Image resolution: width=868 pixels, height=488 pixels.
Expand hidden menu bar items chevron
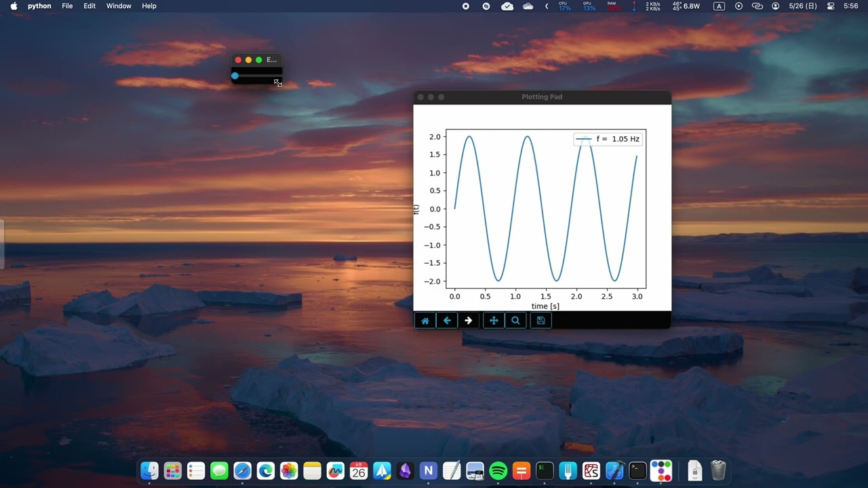(547, 6)
